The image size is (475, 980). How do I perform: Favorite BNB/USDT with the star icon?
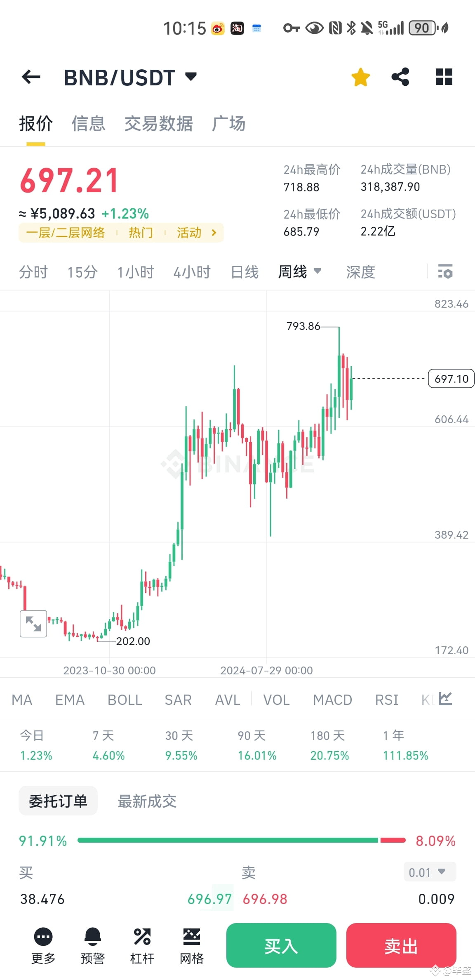coord(360,77)
